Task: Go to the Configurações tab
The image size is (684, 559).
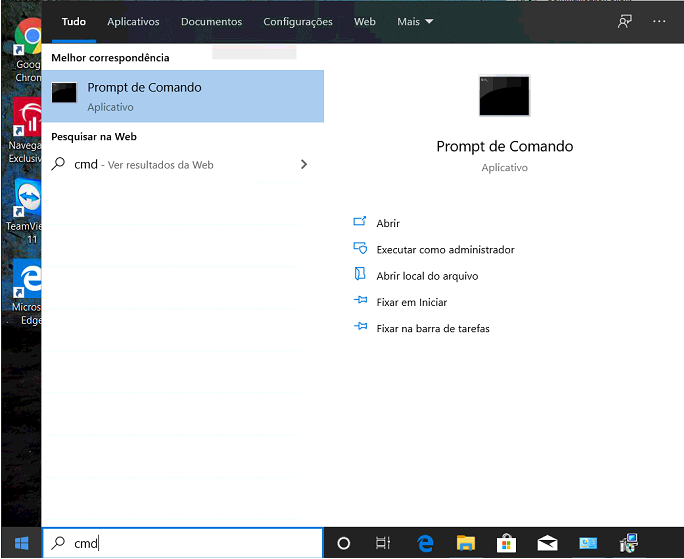Action: 298,22
